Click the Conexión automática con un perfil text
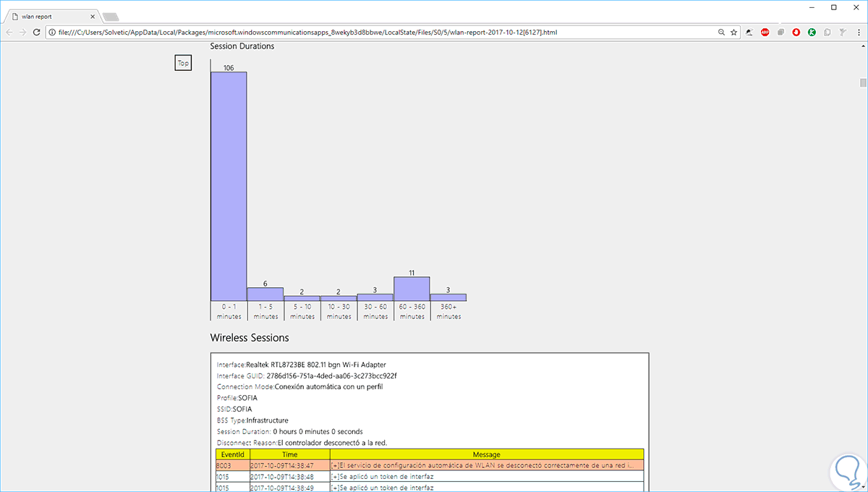Viewport: 868px width, 492px height. point(328,386)
